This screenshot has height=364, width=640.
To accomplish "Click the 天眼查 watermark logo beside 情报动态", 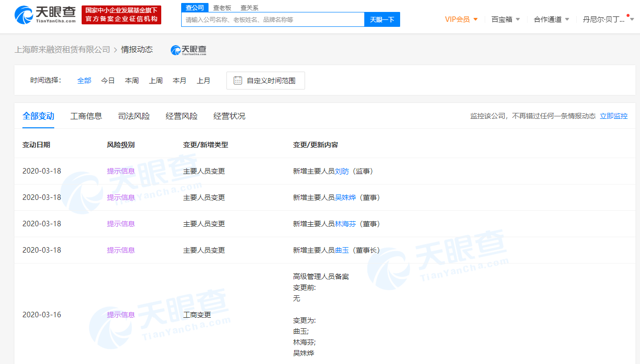I will 188,50.
